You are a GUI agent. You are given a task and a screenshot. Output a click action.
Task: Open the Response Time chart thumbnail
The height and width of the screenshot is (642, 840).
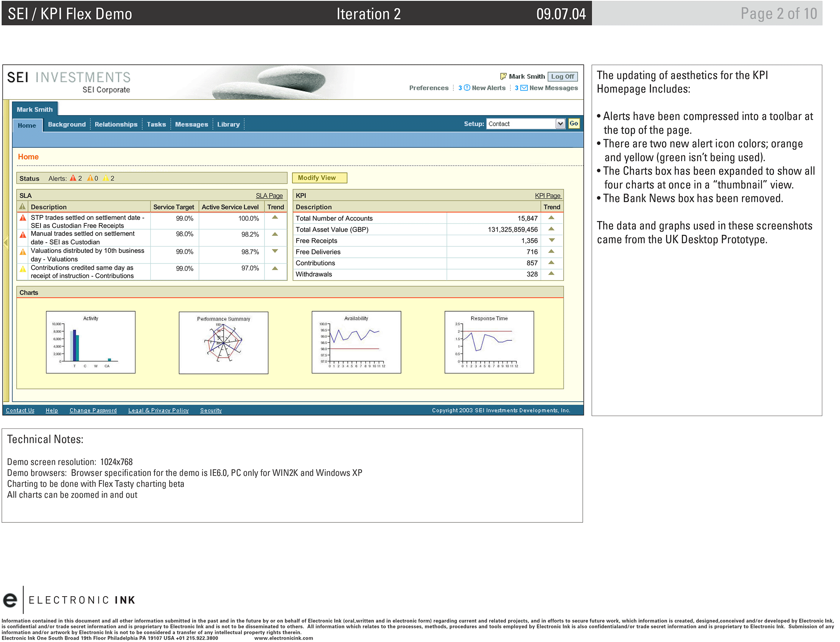tap(489, 342)
